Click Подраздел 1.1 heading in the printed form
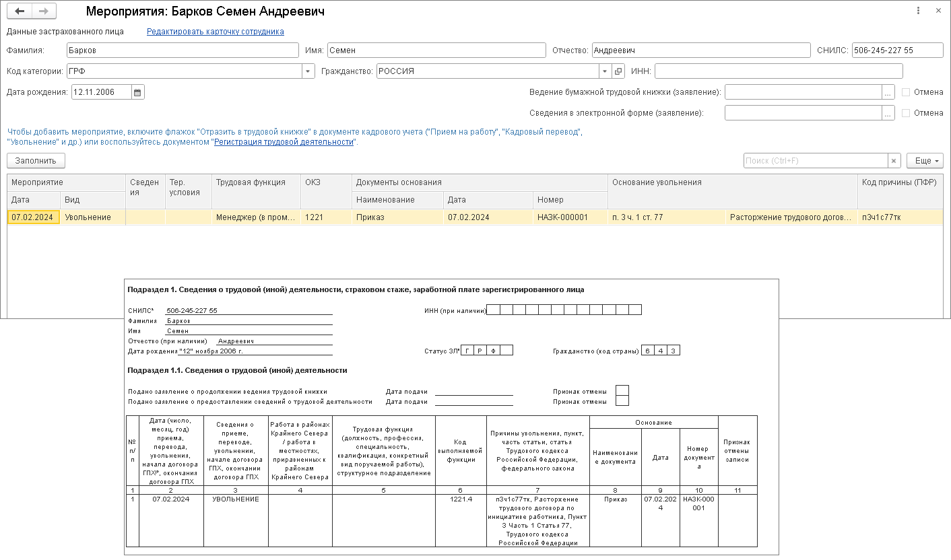Image resolution: width=951 pixels, height=560 pixels. pyautogui.click(x=238, y=370)
